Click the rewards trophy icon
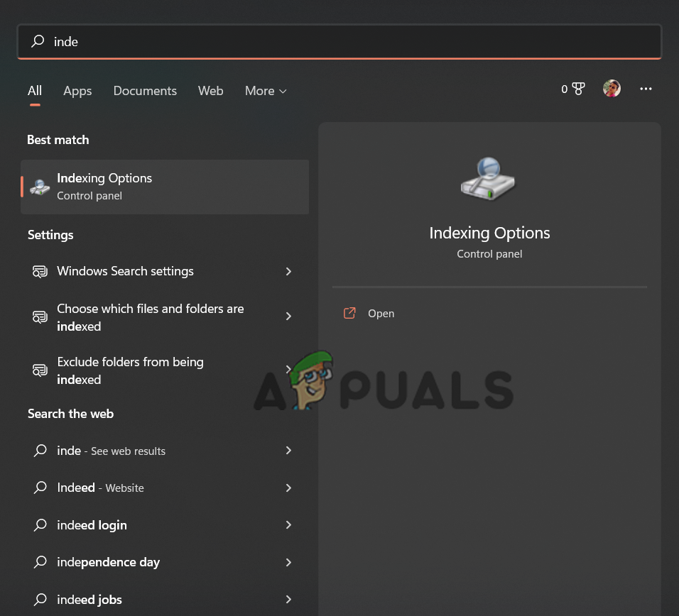The width and height of the screenshot is (679, 616). 577,89
